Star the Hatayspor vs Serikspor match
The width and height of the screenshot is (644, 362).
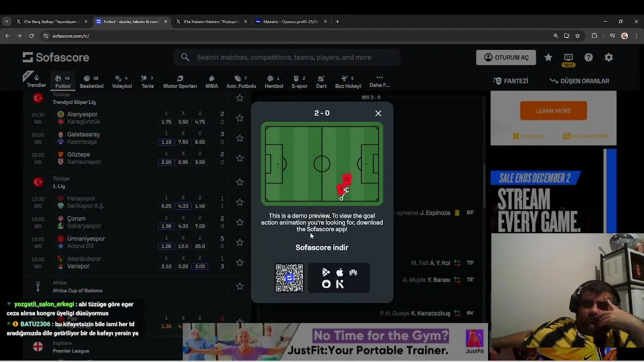239,202
